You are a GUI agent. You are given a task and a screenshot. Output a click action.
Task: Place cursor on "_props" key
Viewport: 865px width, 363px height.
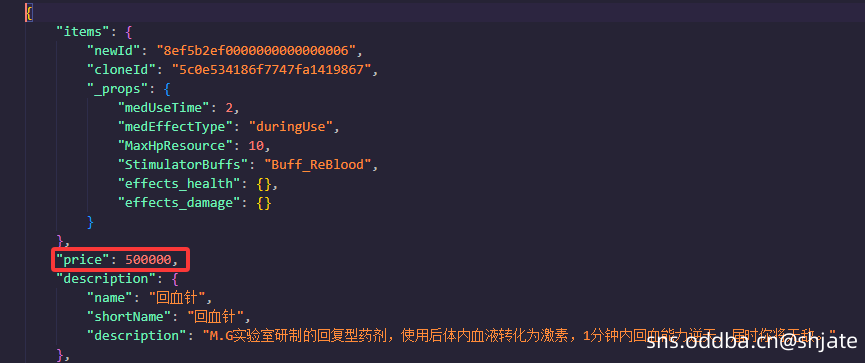(114, 89)
